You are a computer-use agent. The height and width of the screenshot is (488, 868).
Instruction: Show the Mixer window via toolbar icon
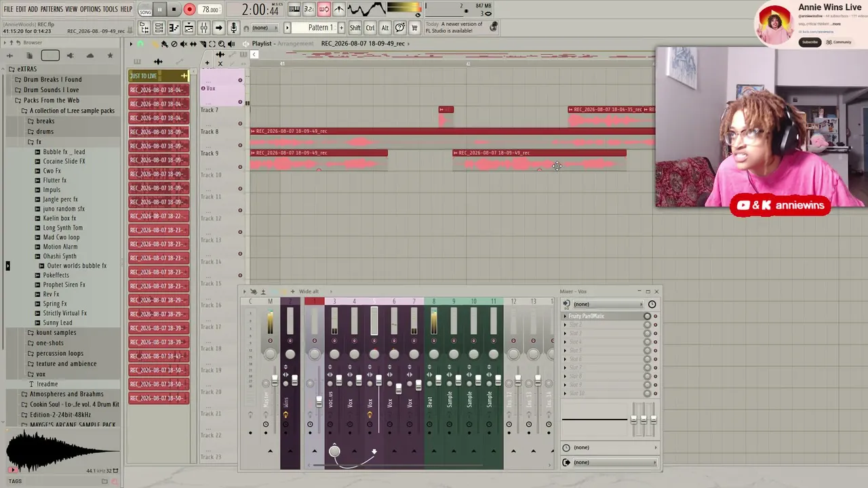click(x=203, y=28)
